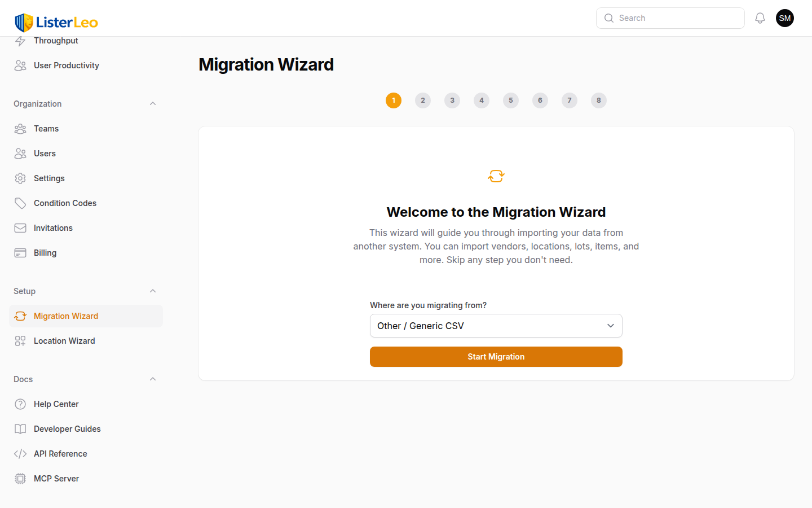Open the Users page
The height and width of the screenshot is (508, 812).
pos(45,154)
